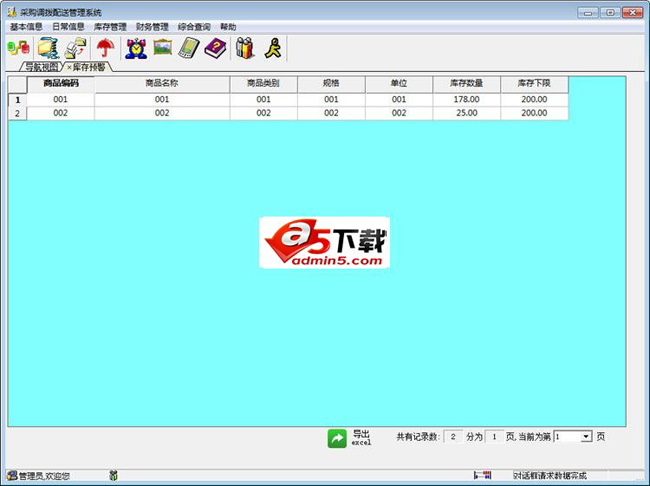Open the 综合查询 menu
This screenshot has width=650, height=486.
pyautogui.click(x=194, y=27)
